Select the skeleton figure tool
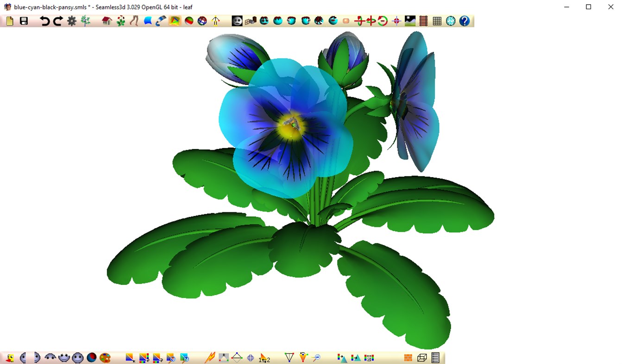622x364 pixels. coord(216,20)
